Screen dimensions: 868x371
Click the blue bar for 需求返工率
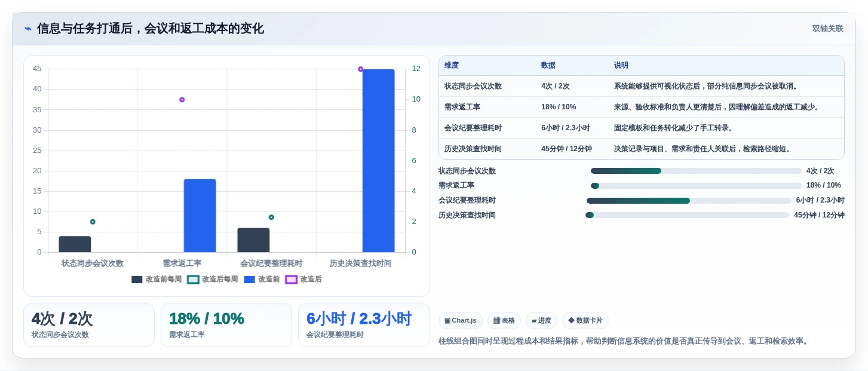(200, 216)
